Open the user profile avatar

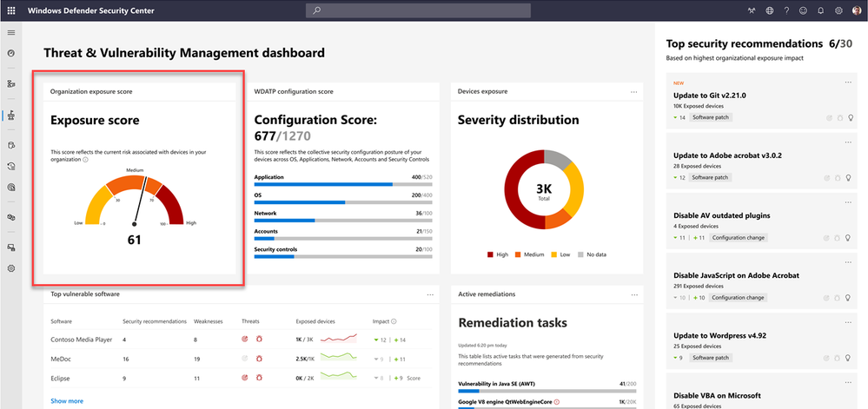point(857,10)
